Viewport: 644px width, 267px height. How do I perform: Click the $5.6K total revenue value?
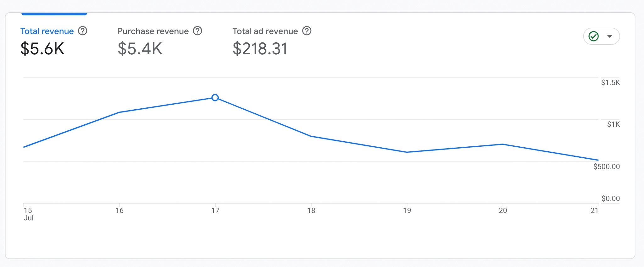pos(42,49)
